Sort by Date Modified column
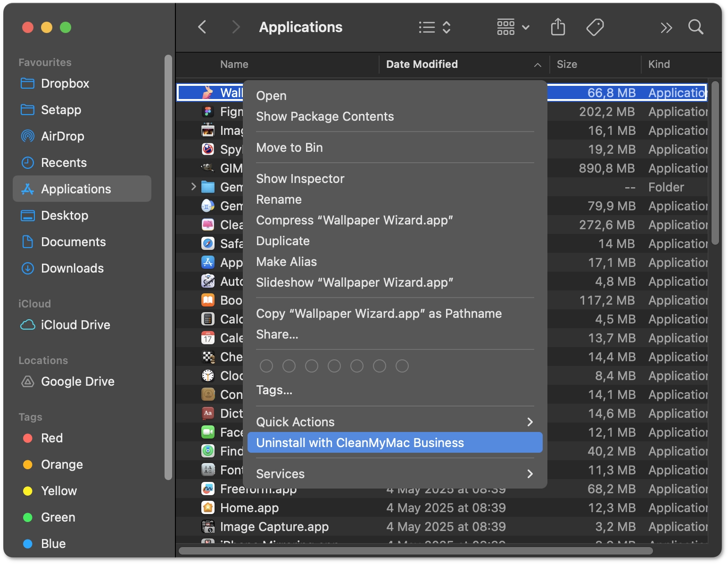 coord(464,64)
